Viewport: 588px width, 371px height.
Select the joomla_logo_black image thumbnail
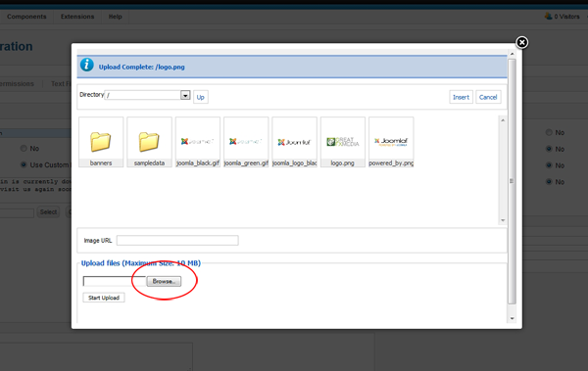pos(294,142)
